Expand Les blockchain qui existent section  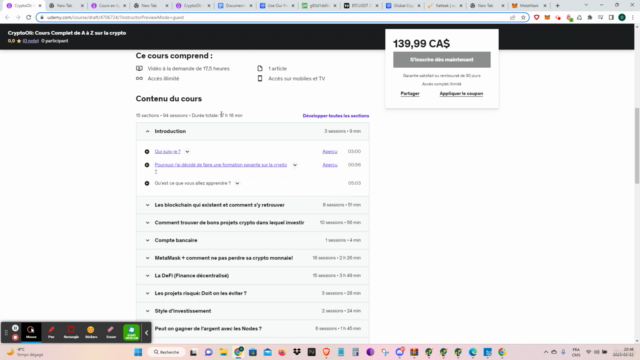click(x=253, y=205)
